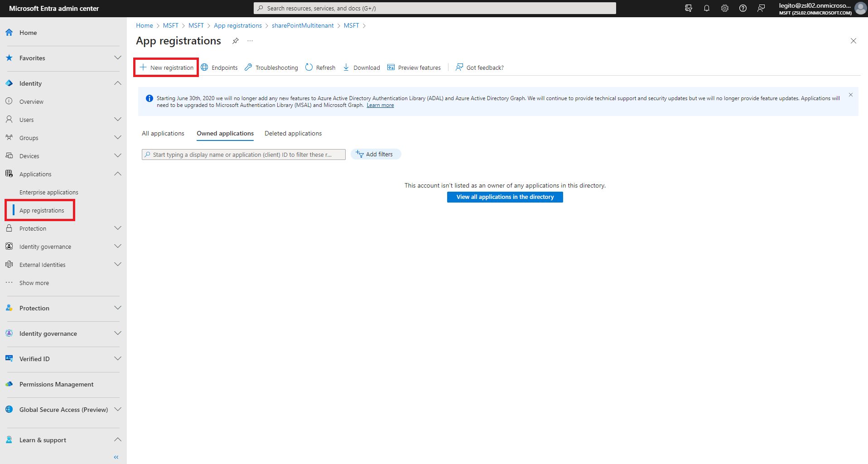Select App registrations in sidebar
Screen dimensions: 868x464
click(x=42, y=210)
